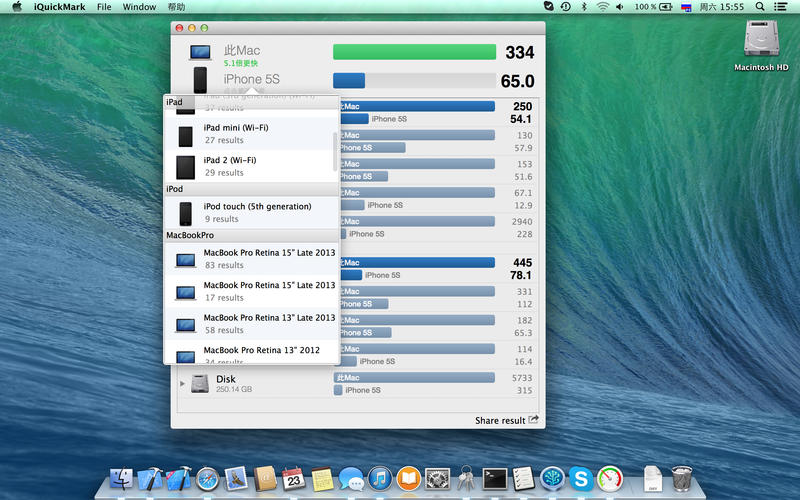Click the overall score 334
Screen dimensions: 800x500
pos(519,52)
